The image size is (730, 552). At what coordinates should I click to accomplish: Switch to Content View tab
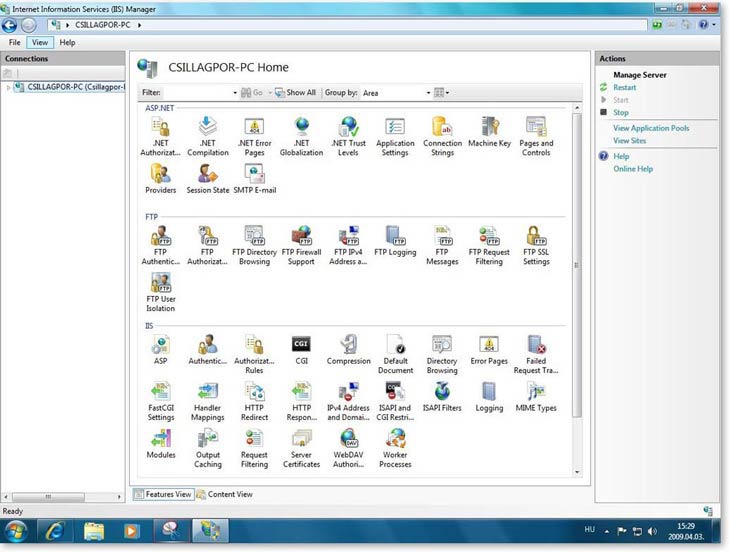pos(225,494)
